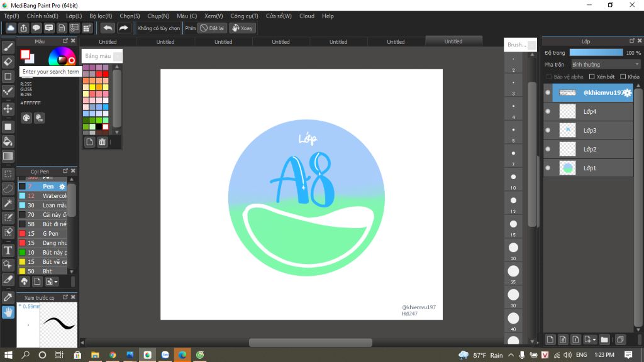Switch to the first Untitled tab

108,42
